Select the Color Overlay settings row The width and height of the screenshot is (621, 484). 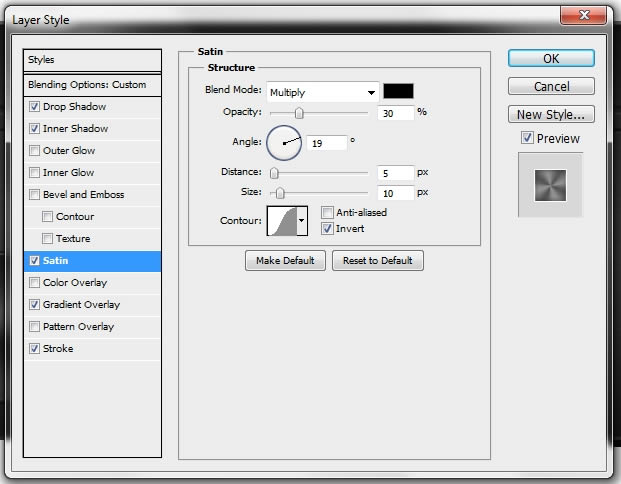tap(92, 282)
